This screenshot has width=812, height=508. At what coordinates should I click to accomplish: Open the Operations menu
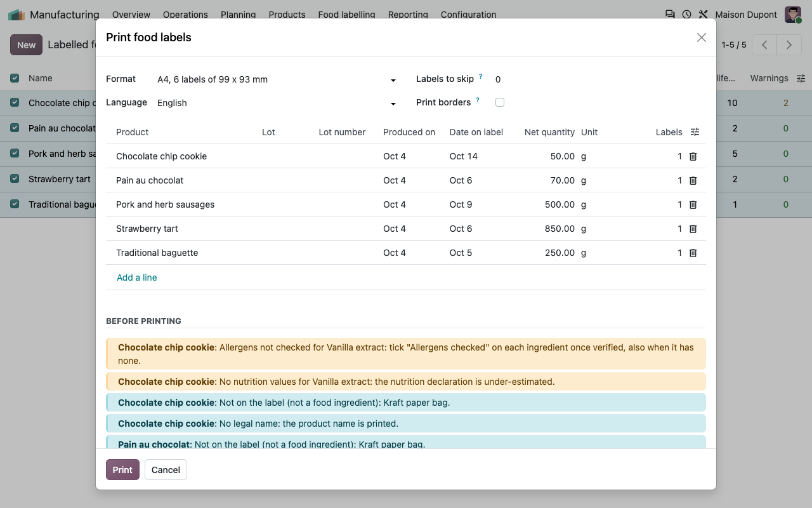(x=185, y=15)
